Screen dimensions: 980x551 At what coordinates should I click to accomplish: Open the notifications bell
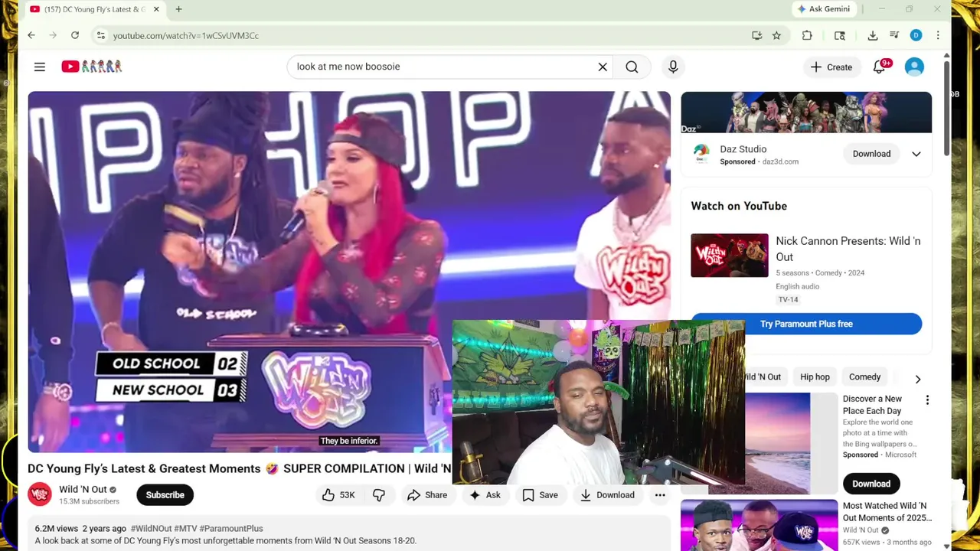click(880, 67)
